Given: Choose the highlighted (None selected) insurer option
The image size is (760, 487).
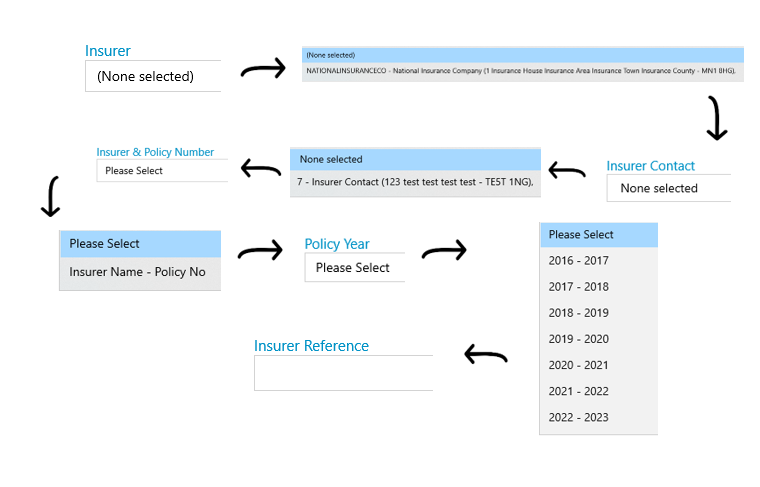Looking at the screenshot, I should coord(522,55).
